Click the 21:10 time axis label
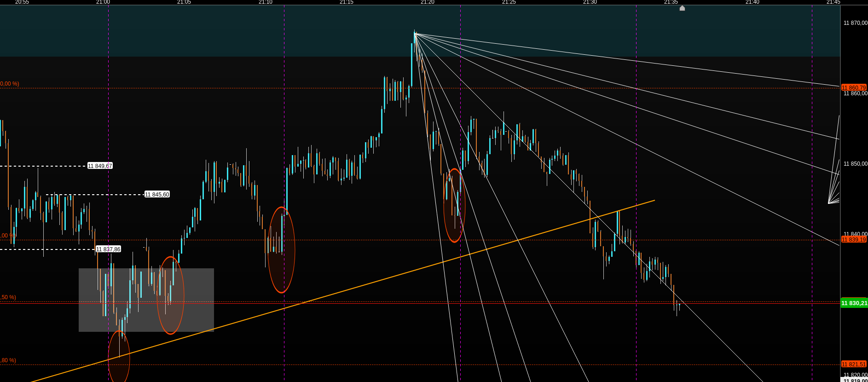This screenshot has height=382, width=868. [266, 2]
